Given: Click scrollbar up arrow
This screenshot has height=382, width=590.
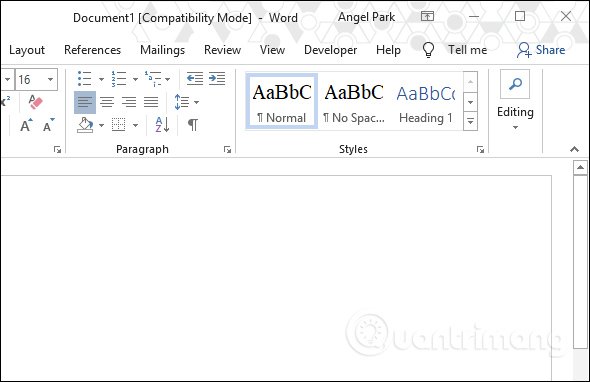Looking at the screenshot, I should [x=580, y=167].
